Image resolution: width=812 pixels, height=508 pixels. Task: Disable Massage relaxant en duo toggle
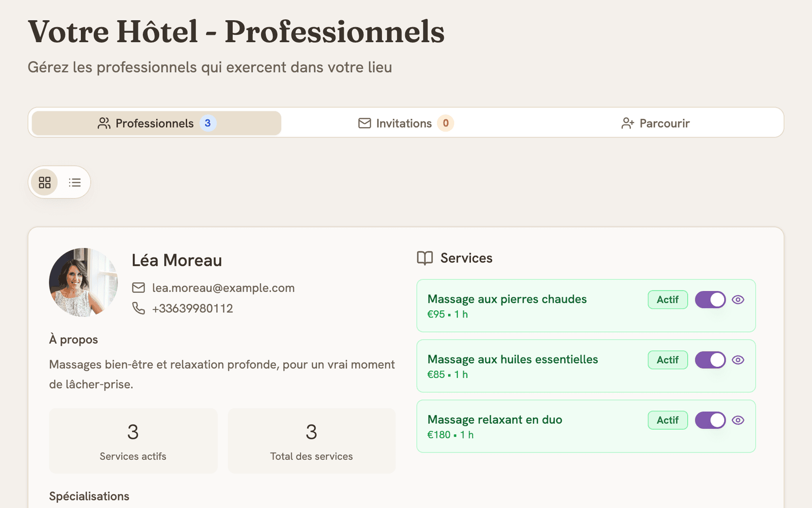coord(710,420)
